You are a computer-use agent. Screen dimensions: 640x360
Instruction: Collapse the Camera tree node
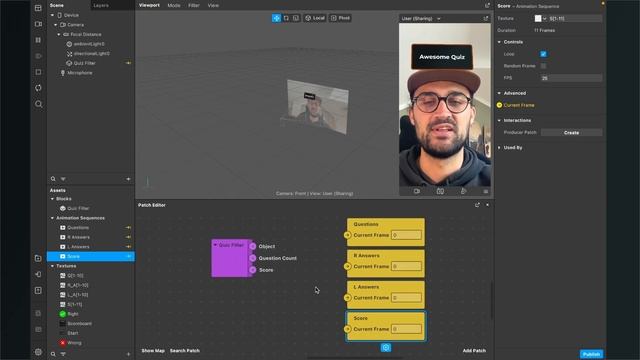pos(56,24)
